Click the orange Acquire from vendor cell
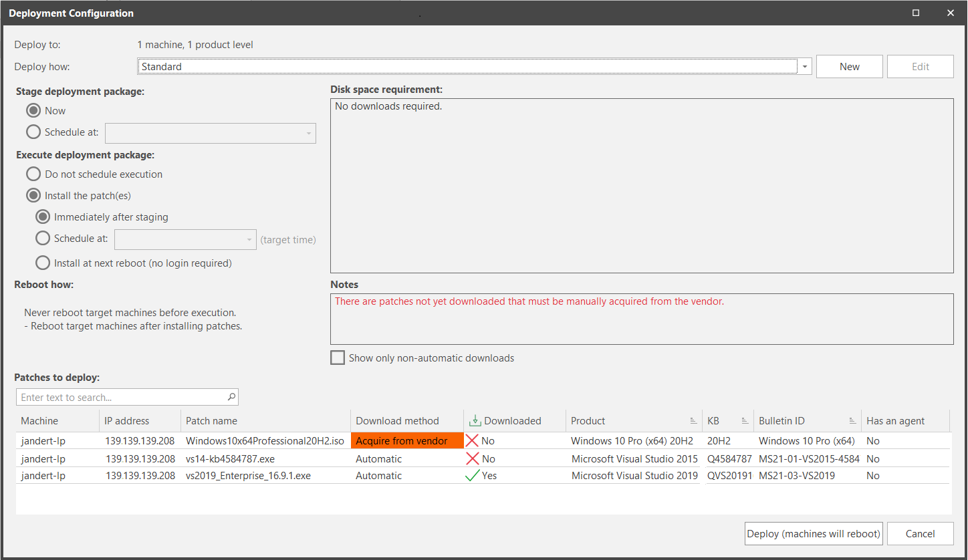This screenshot has width=968, height=560. click(407, 440)
